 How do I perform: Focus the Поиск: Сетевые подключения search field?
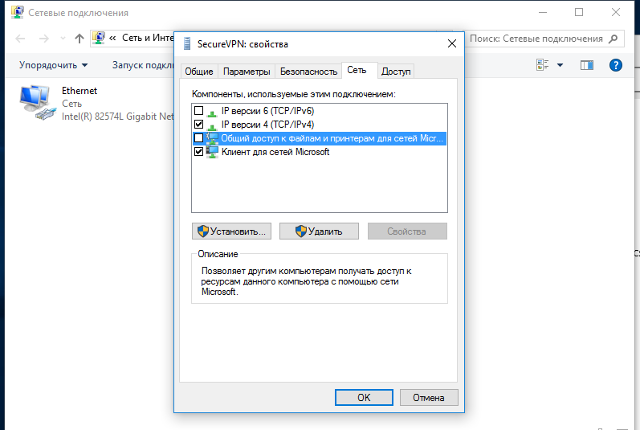545,39
